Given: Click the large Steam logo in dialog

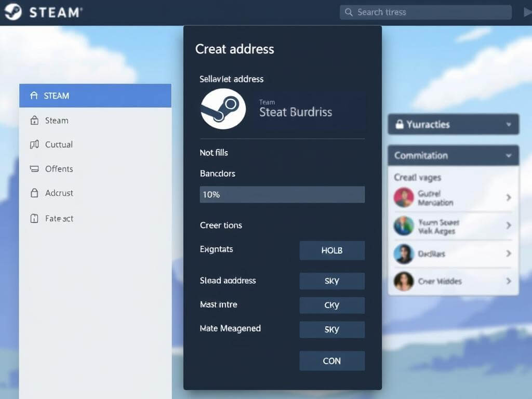Looking at the screenshot, I should [223, 109].
